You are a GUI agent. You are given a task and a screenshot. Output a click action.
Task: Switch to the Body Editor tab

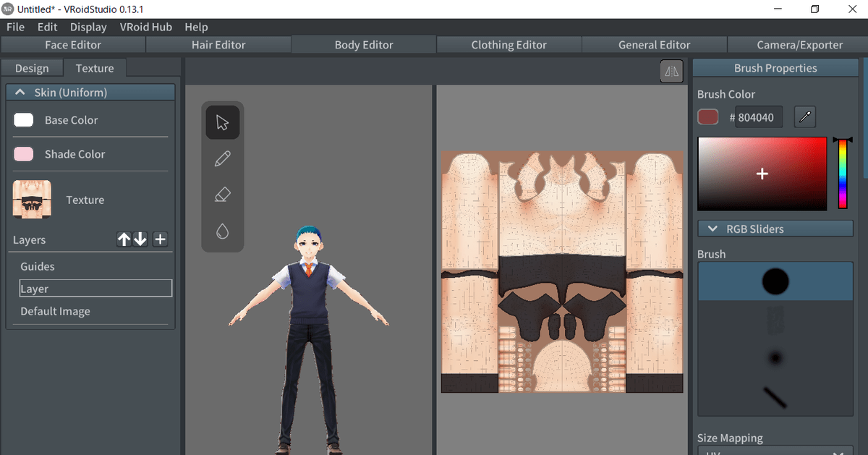click(x=364, y=45)
